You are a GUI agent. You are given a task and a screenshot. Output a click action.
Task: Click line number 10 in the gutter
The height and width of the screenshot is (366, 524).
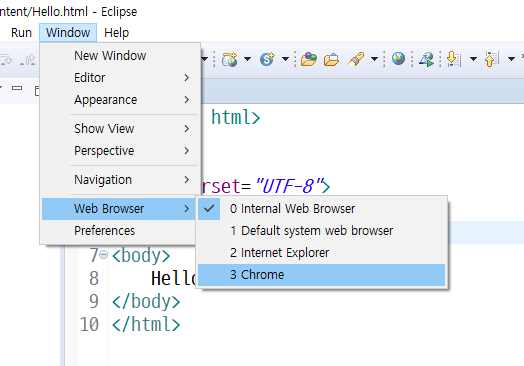(89, 325)
